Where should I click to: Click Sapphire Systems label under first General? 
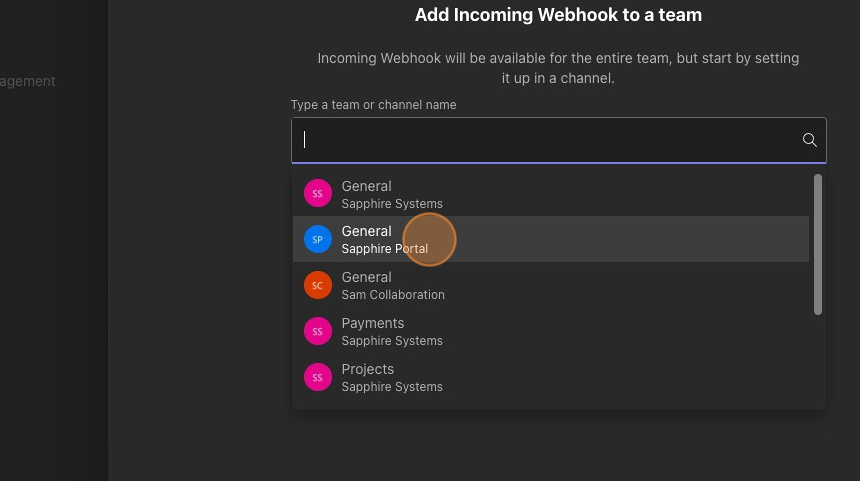coord(392,204)
